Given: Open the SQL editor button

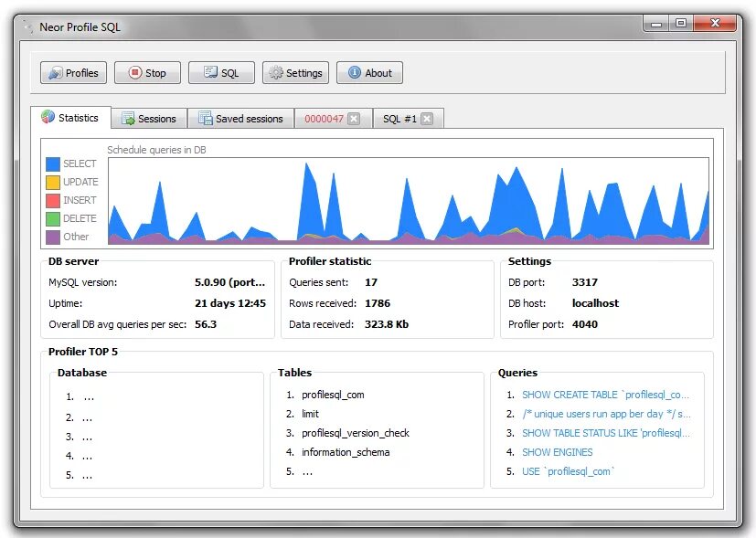Looking at the screenshot, I should 221,73.
